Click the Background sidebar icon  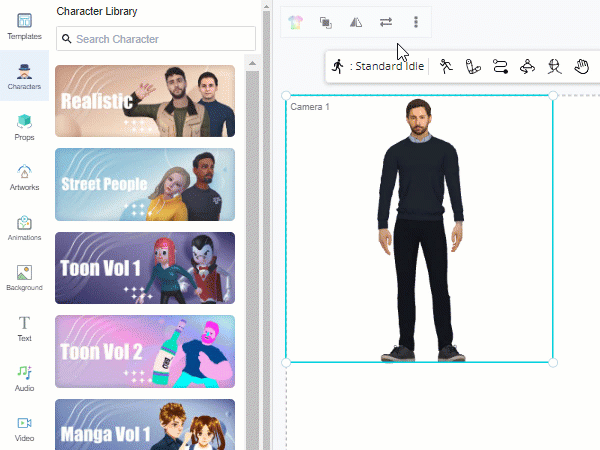[x=24, y=277]
